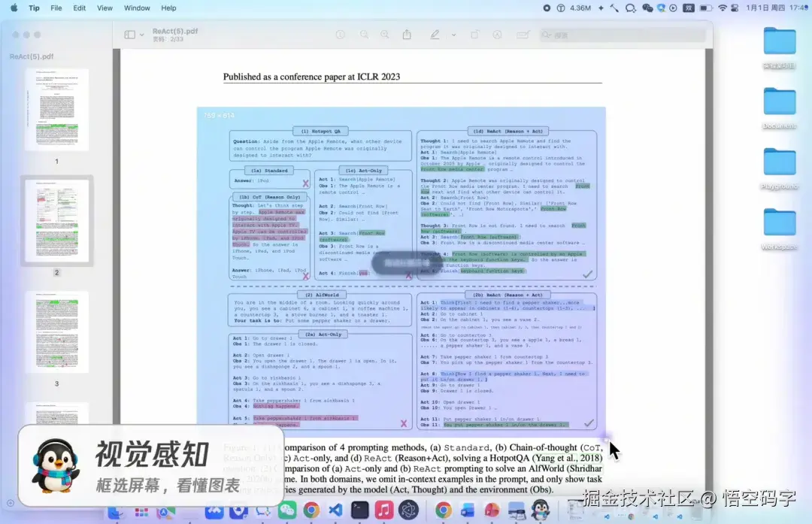Open the File menu
Screen dimensions: 812x524
[x=56, y=8]
